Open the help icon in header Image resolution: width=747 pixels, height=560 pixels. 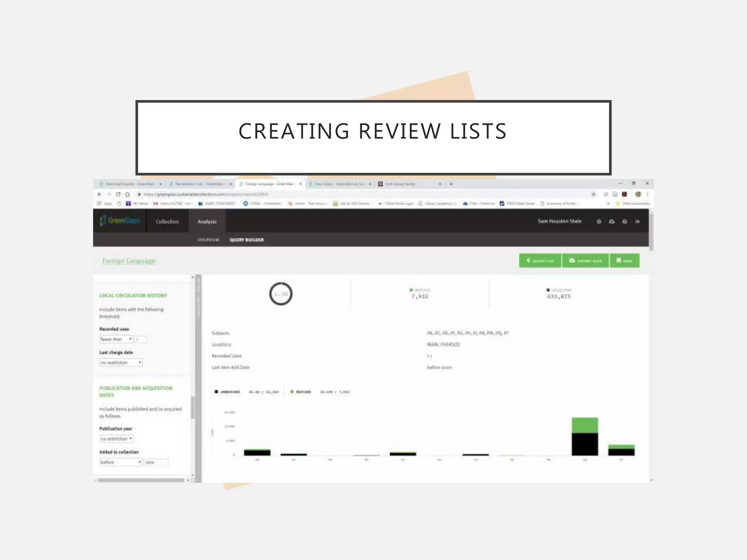click(624, 221)
